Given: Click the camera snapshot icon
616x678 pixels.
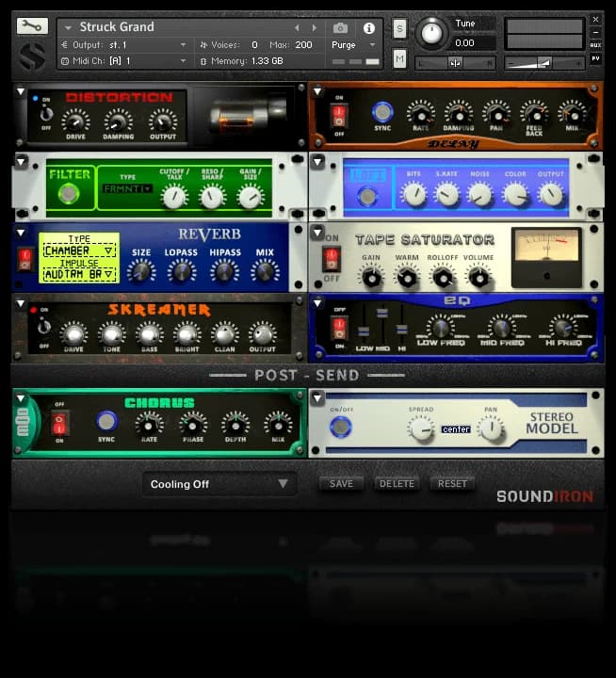Looking at the screenshot, I should [341, 28].
